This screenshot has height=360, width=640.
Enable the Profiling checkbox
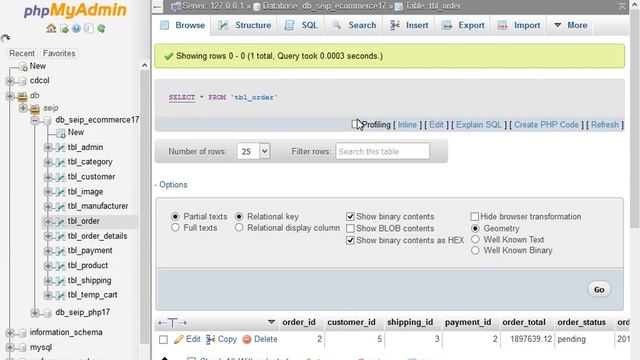[356, 124]
